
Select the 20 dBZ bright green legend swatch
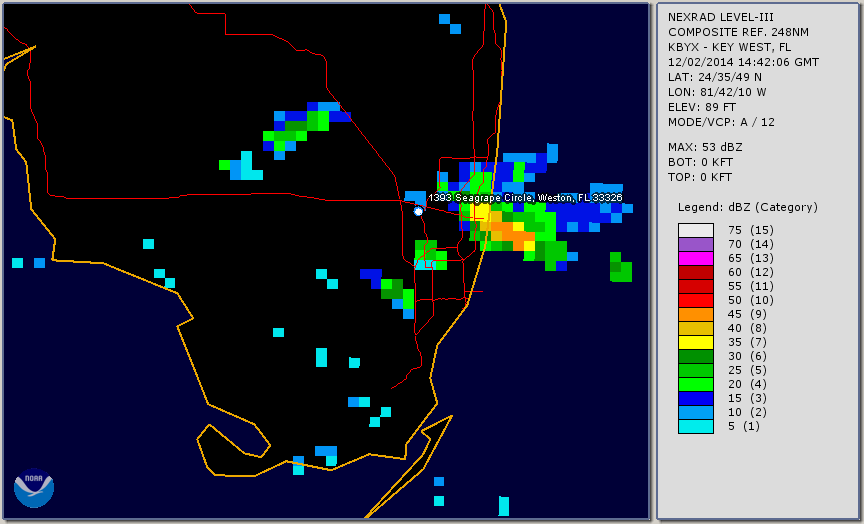(695, 385)
